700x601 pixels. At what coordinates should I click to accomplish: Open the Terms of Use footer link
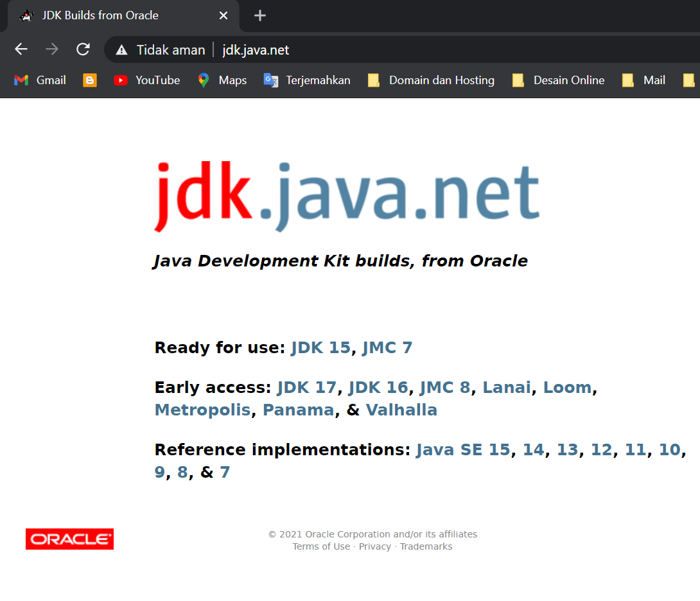pyautogui.click(x=322, y=546)
